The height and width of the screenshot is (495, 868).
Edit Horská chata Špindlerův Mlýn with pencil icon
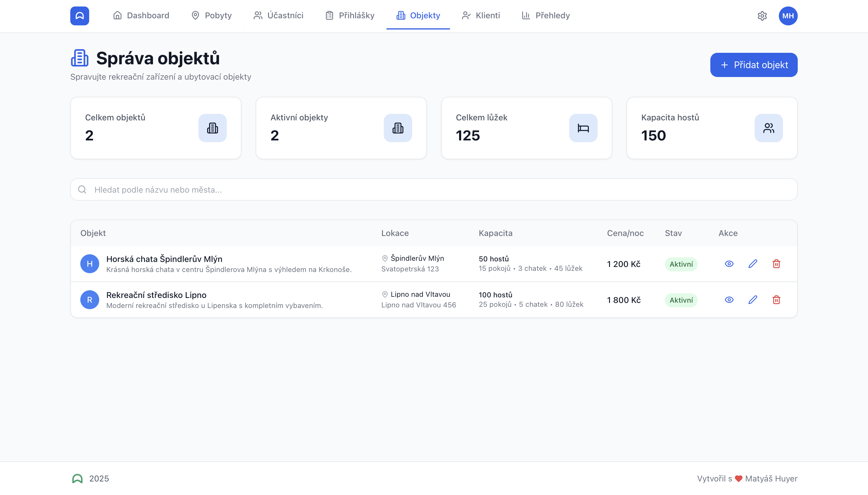pos(753,264)
